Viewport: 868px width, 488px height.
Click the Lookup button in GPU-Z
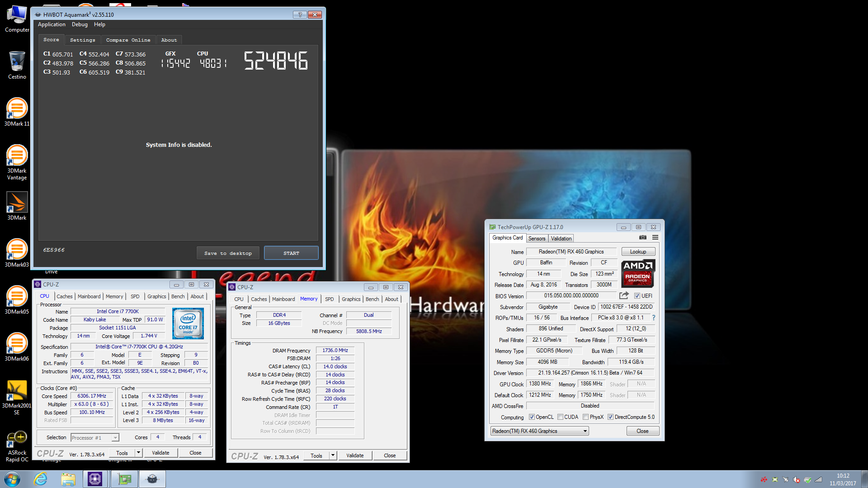pyautogui.click(x=638, y=252)
